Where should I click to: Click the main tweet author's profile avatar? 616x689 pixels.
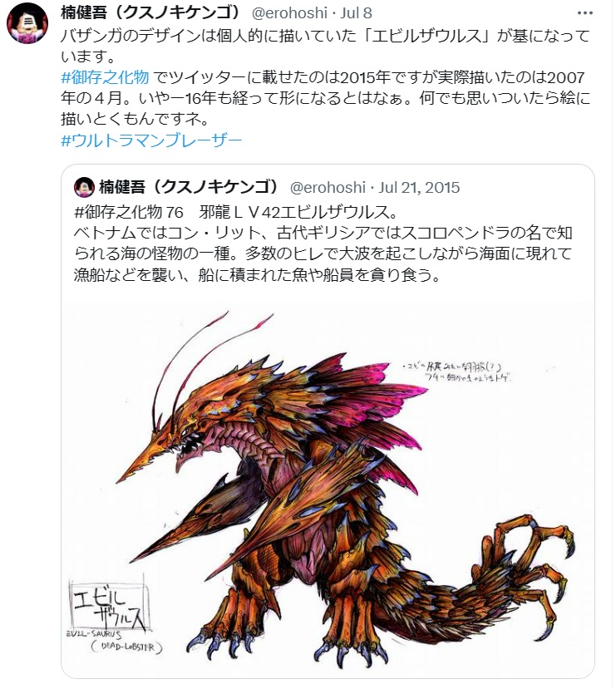click(x=27, y=23)
